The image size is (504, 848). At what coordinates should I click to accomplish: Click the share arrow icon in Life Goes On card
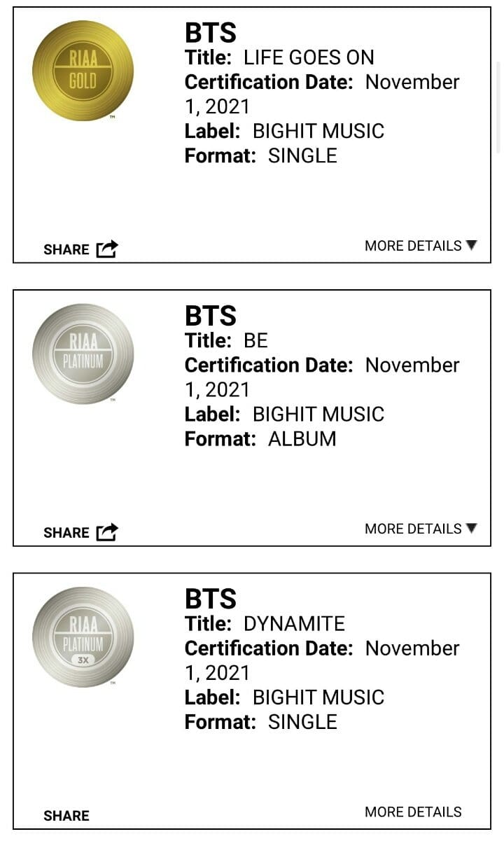tap(107, 249)
